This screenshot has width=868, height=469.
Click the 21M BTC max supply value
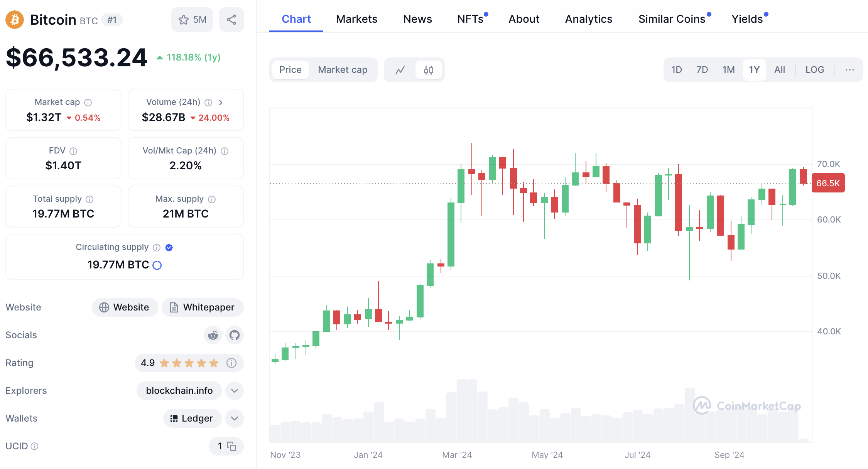(186, 214)
